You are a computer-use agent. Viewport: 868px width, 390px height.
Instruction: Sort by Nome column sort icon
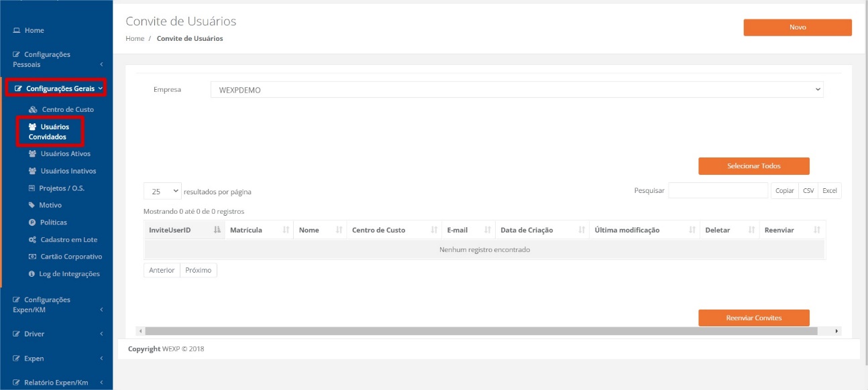coord(339,230)
